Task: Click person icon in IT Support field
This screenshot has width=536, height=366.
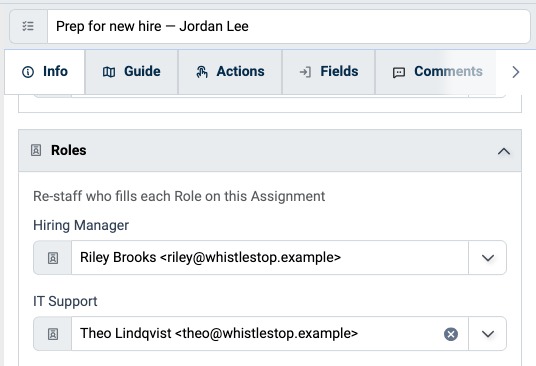Action: click(x=53, y=334)
